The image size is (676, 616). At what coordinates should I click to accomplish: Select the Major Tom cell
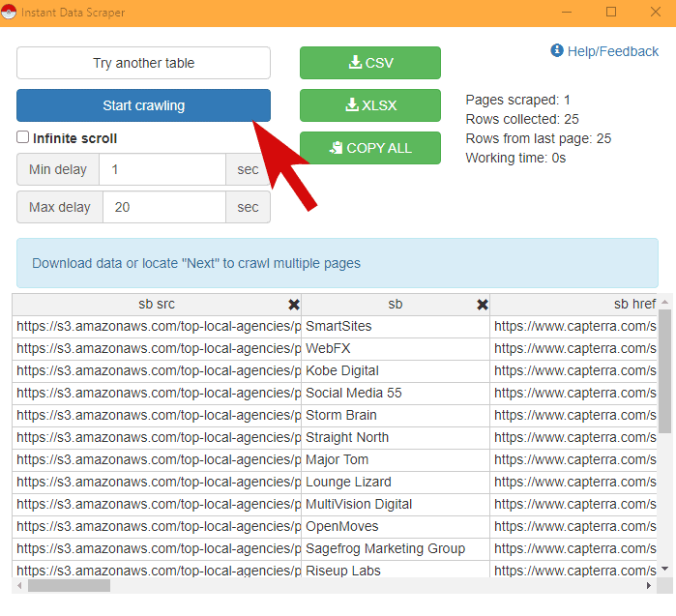point(396,460)
